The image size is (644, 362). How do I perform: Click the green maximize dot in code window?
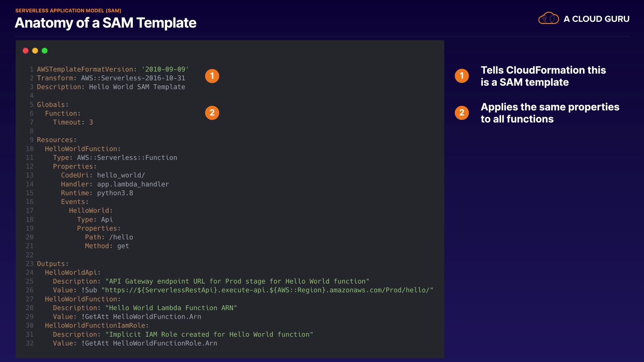pos(45,51)
